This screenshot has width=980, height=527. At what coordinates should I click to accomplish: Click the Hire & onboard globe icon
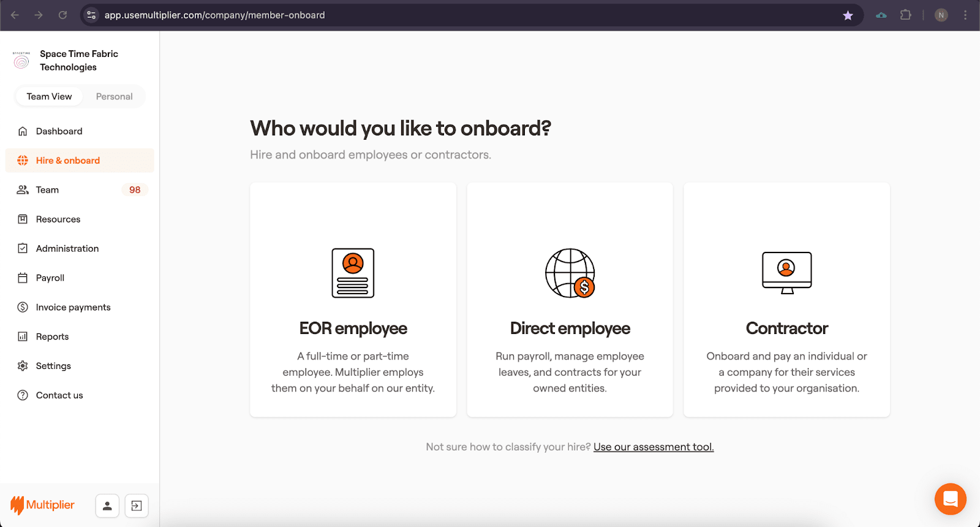tap(23, 161)
